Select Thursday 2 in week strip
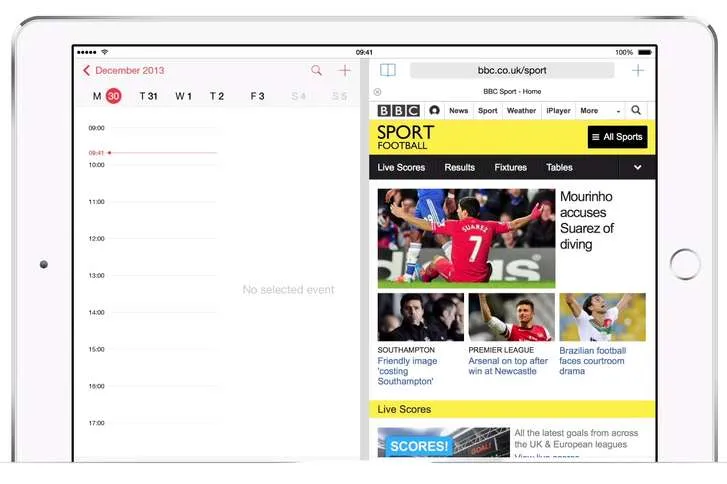 tap(217, 96)
